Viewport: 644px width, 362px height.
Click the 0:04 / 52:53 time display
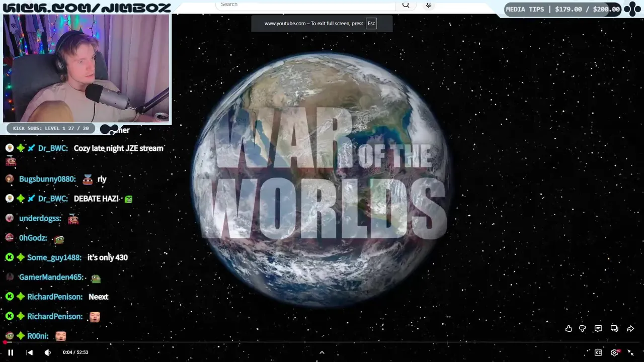(x=75, y=352)
